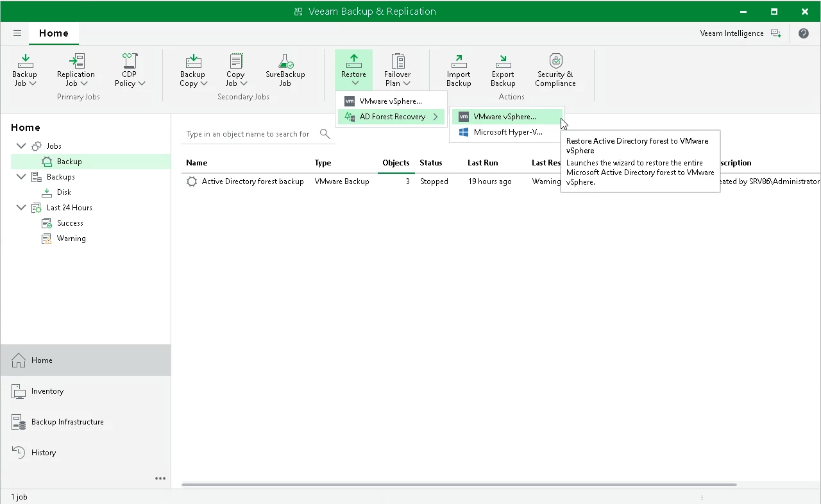
Task: Launch the SureBackup Job wizard
Action: click(x=285, y=70)
